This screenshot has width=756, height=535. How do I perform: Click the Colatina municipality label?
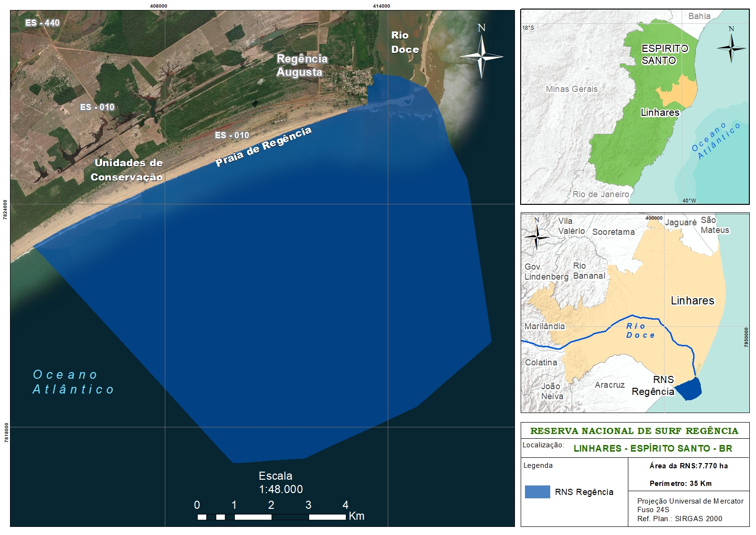[541, 363]
